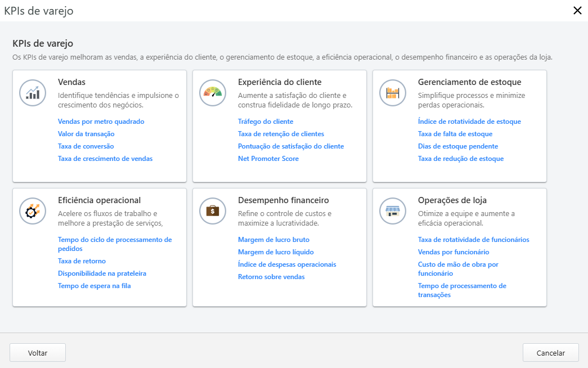This screenshot has height=368, width=588.
Task: Click the Eficiência operacional gear icon
Action: 33,211
